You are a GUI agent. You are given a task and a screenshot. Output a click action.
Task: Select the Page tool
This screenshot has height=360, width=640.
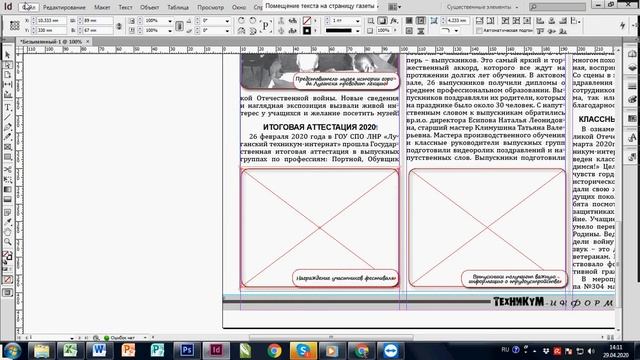(8, 75)
